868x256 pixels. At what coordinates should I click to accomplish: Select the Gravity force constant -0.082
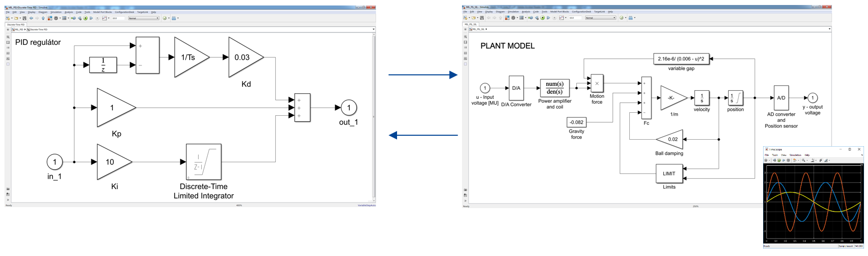[x=576, y=122]
